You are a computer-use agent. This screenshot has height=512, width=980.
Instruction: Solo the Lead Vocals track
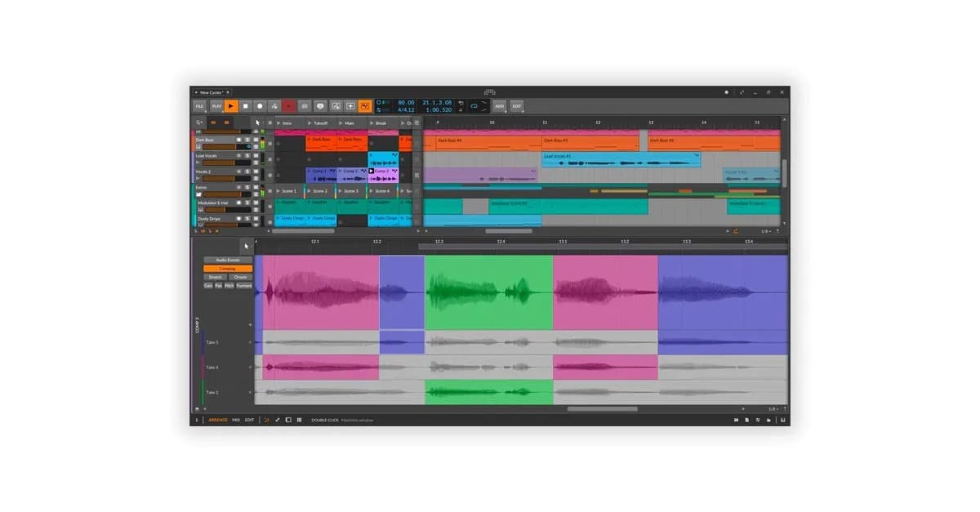247,155
